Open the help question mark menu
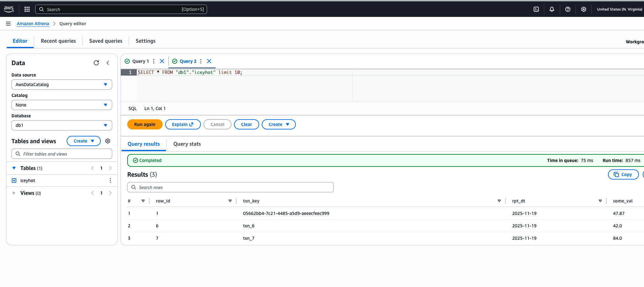 (568, 9)
